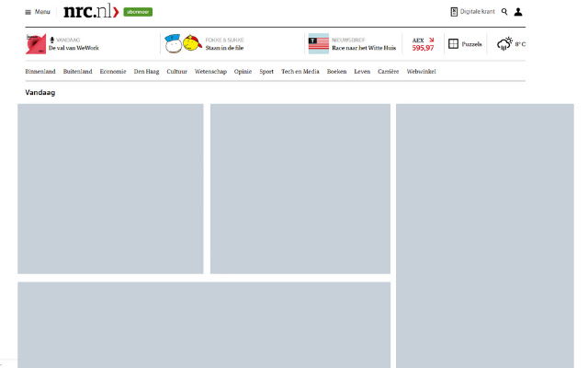This screenshot has height=368, width=588.
Task: Click the weather cloud icon
Action: [504, 44]
